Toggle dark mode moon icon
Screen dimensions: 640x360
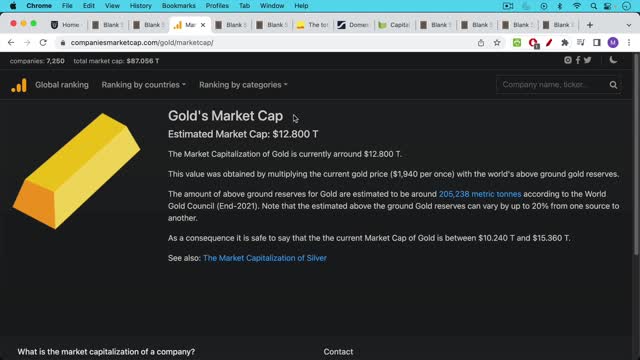pyautogui.click(x=613, y=60)
